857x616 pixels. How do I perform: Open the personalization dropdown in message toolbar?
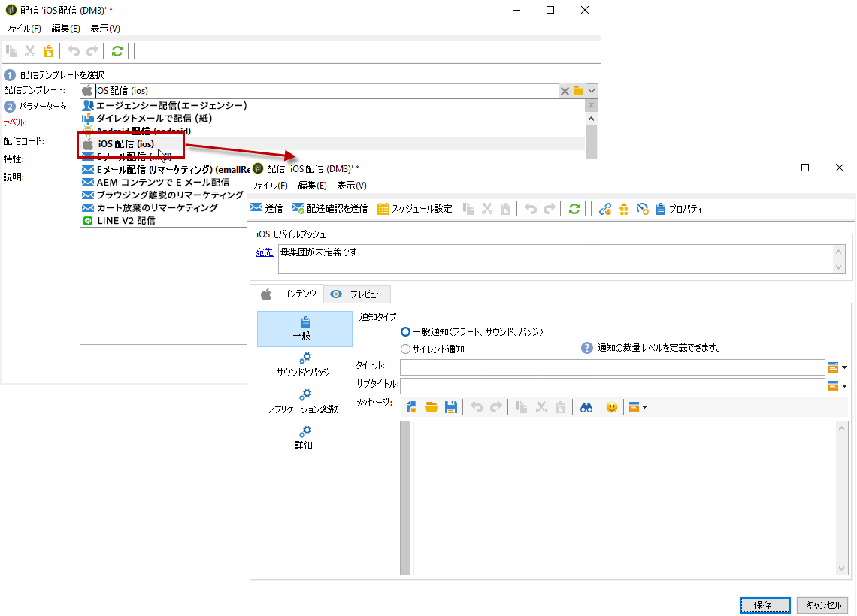point(637,407)
